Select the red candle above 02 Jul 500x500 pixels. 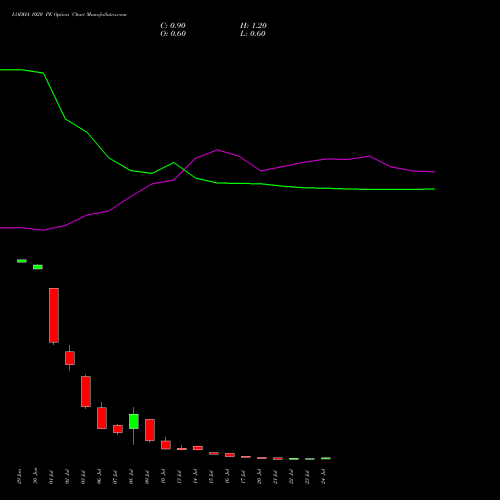[x=70, y=358]
